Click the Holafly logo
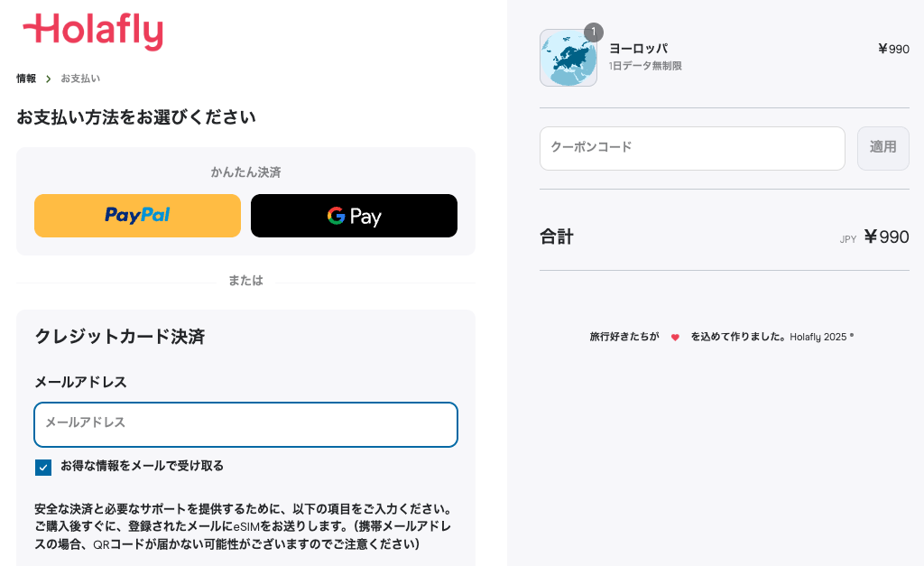The height and width of the screenshot is (566, 924). tap(93, 31)
